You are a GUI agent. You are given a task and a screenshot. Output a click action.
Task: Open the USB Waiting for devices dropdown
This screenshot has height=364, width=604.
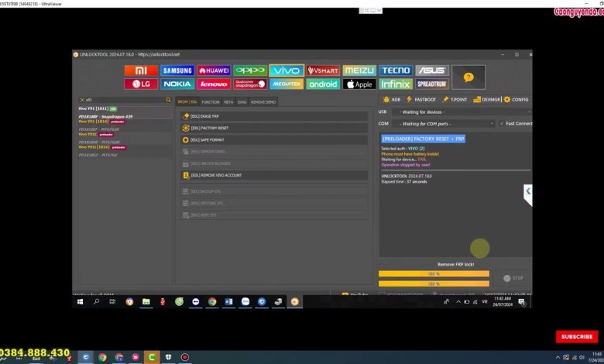(462, 112)
